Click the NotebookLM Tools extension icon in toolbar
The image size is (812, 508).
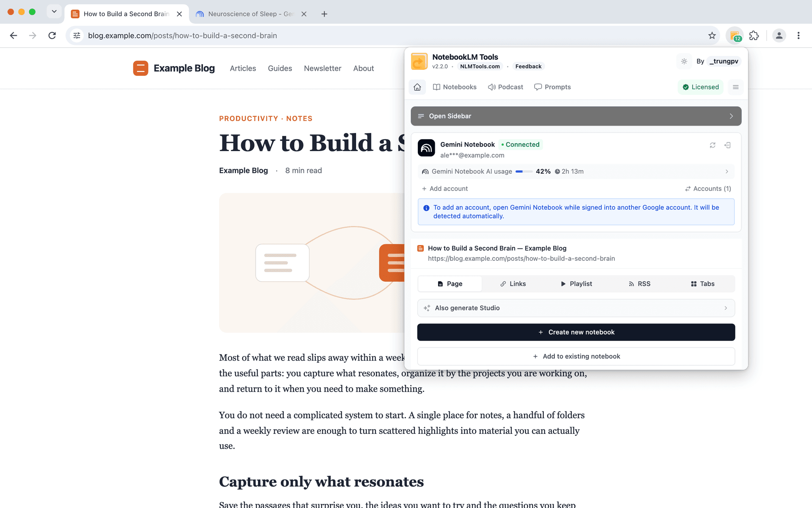(735, 36)
